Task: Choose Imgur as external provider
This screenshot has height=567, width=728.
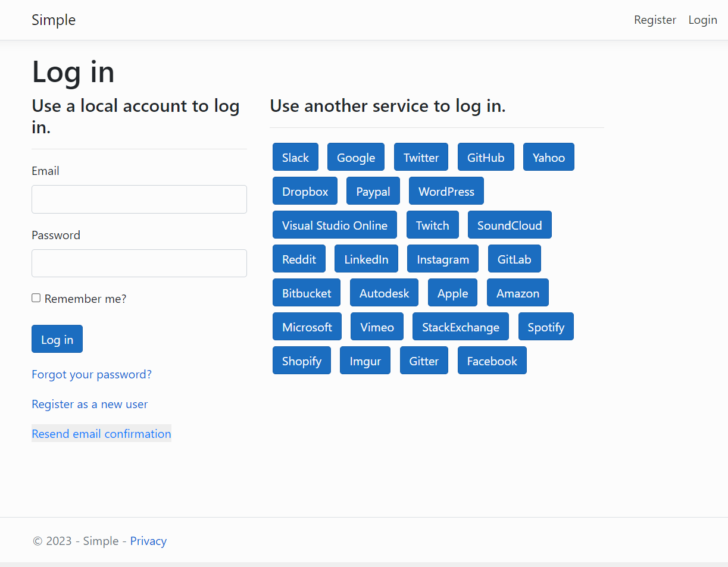Action: (365, 361)
